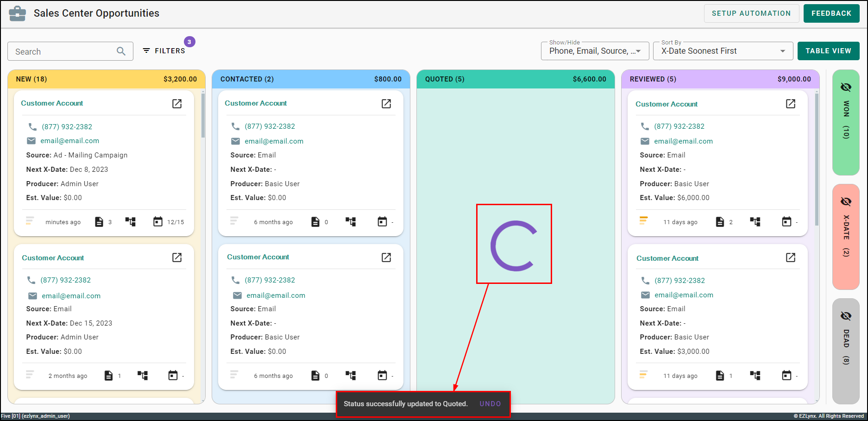Click 'Status successfully updated to Quoted.' message
868x421 pixels.
tap(406, 404)
